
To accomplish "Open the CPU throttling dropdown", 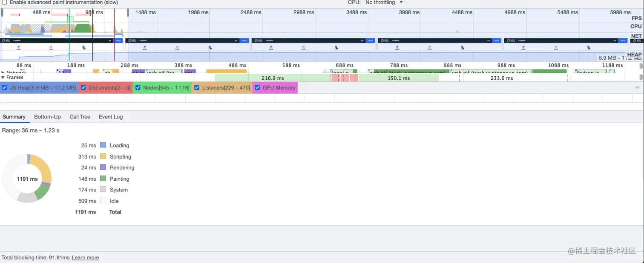I will [x=384, y=3].
